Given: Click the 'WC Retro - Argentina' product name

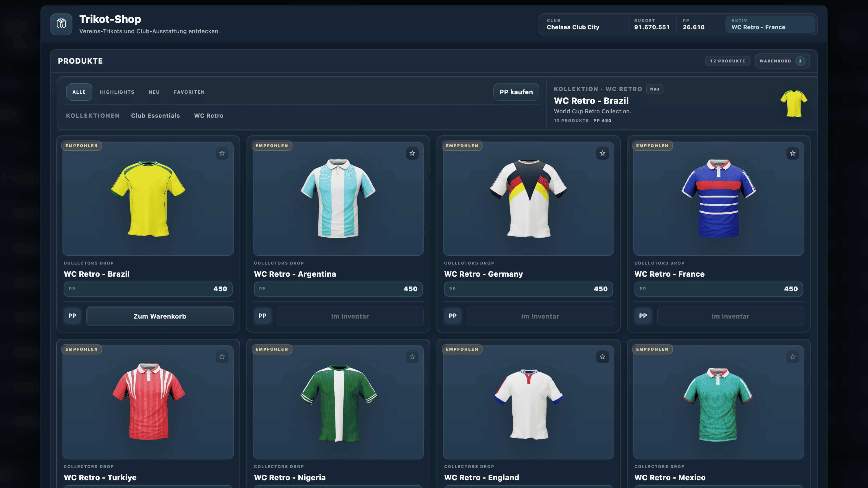Looking at the screenshot, I should 295,274.
